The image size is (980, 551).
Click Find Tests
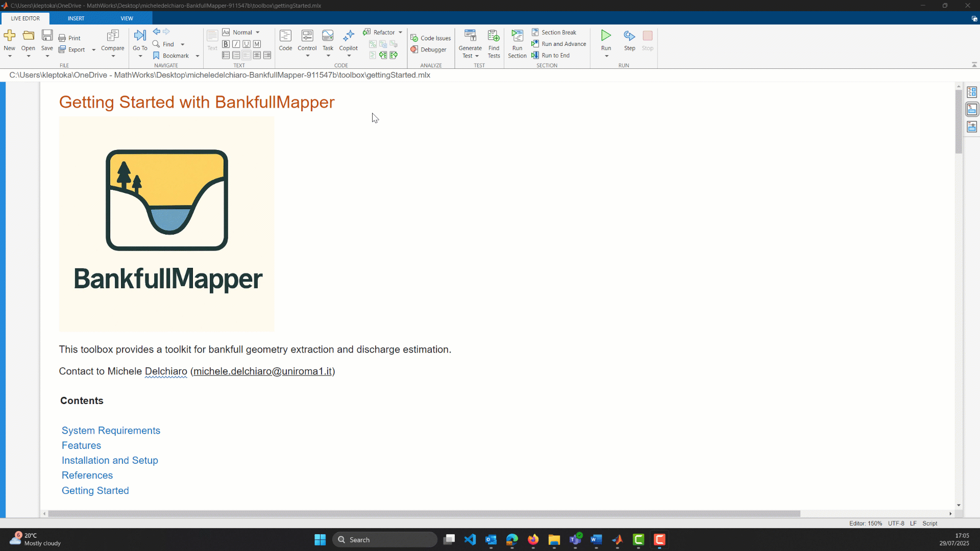pyautogui.click(x=494, y=44)
